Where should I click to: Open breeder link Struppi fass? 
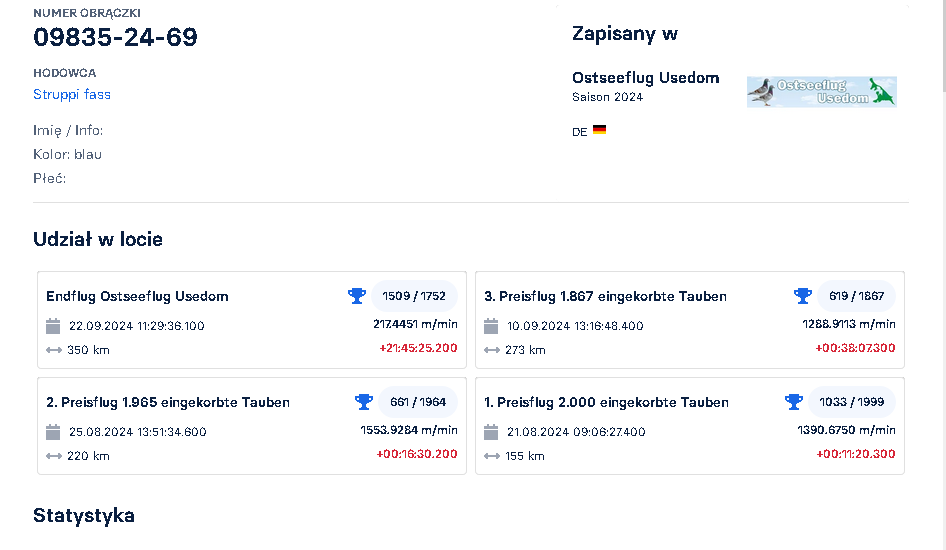tap(72, 94)
